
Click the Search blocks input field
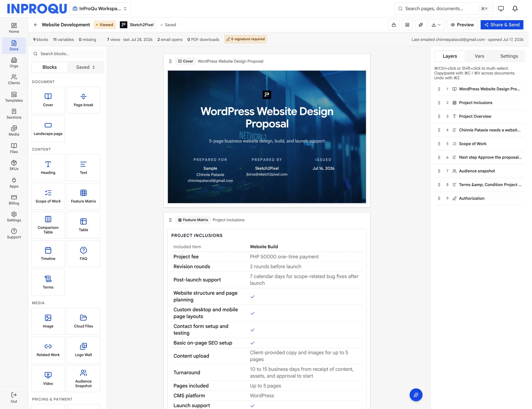tap(68, 54)
